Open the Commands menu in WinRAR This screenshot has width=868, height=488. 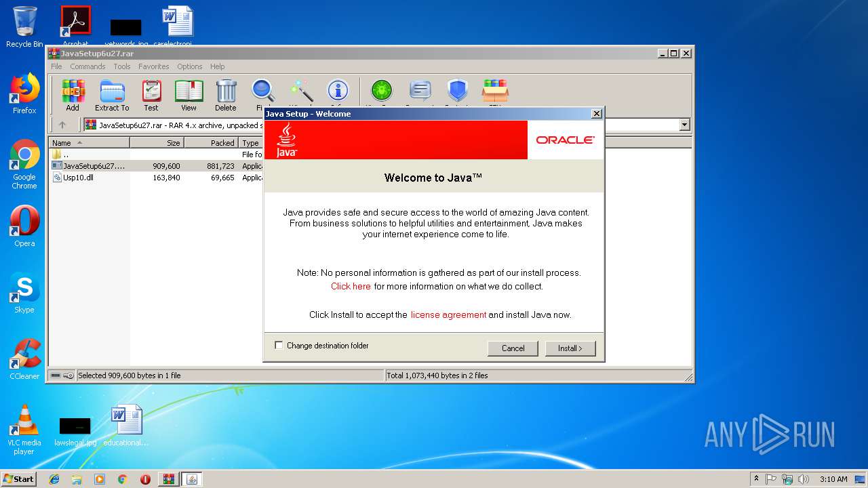tap(87, 66)
